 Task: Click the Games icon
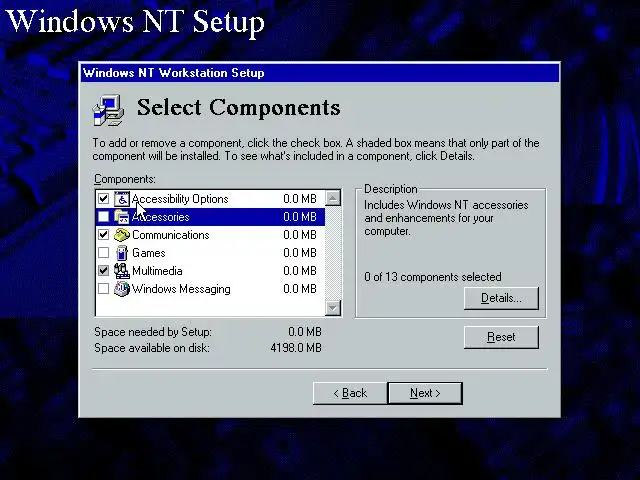122,253
